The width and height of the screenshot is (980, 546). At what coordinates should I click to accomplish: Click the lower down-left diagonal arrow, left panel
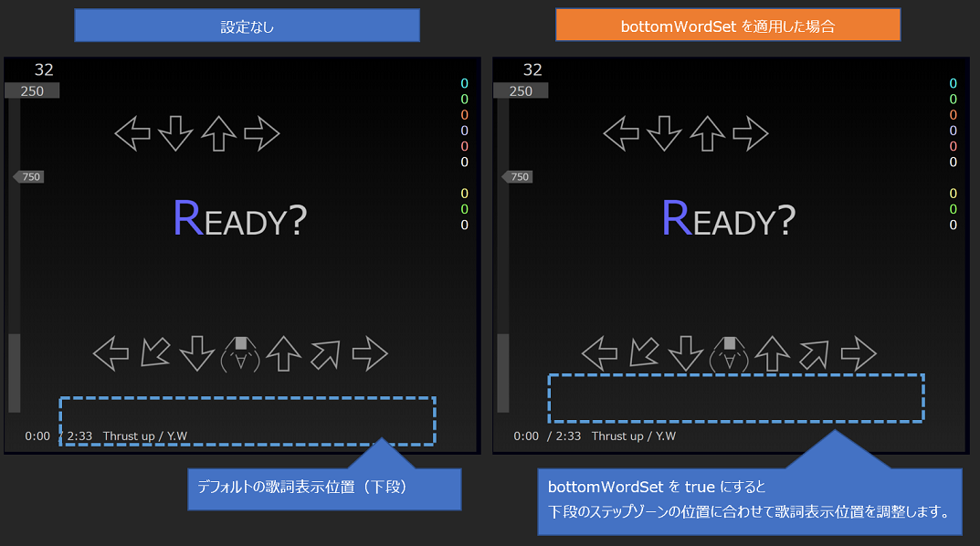[x=155, y=353]
